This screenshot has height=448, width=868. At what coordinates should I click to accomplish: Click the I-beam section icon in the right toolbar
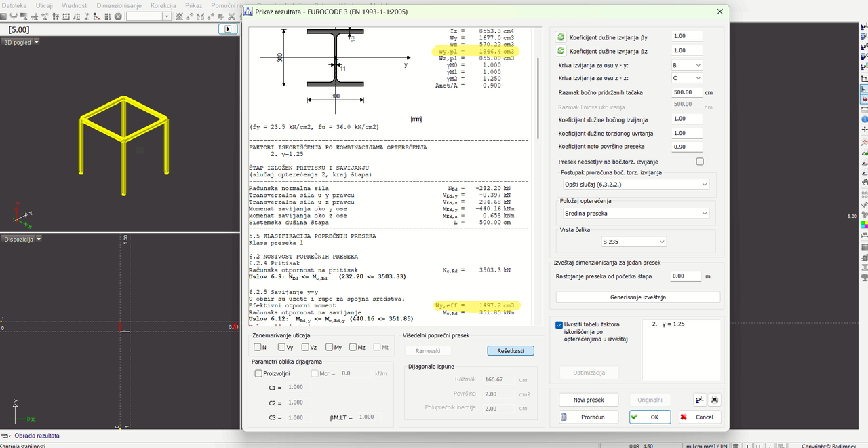coord(864,267)
